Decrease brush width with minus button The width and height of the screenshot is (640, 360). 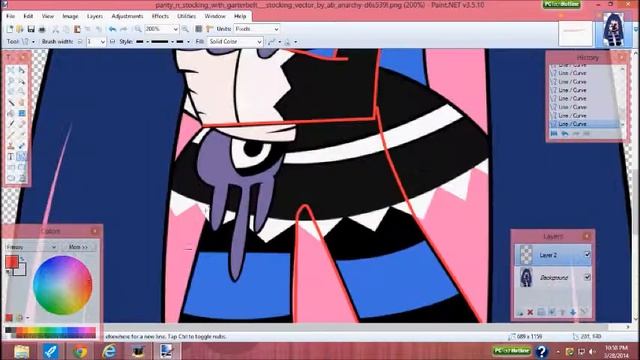(80, 42)
